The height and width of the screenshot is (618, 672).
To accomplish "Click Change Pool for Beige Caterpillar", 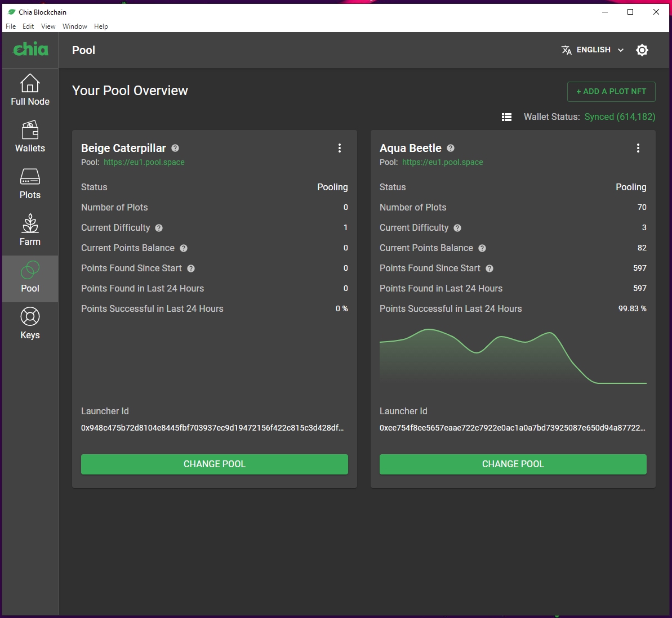I will coord(214,464).
